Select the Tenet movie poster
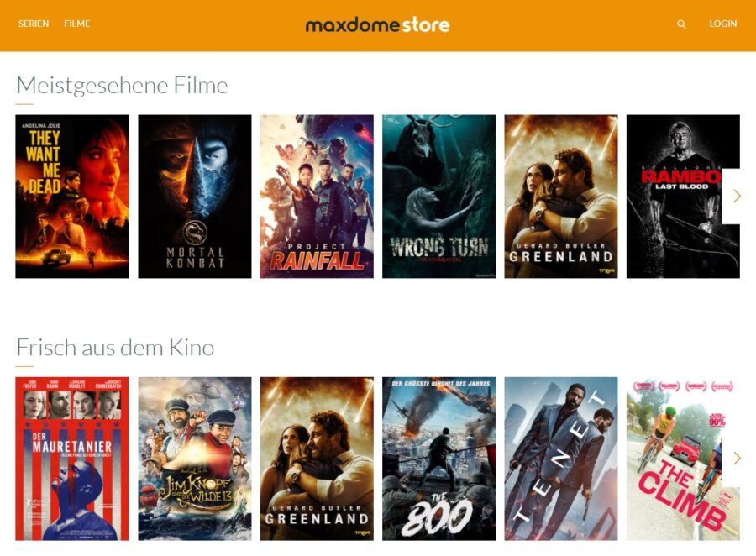The image size is (756, 556). (x=561, y=459)
